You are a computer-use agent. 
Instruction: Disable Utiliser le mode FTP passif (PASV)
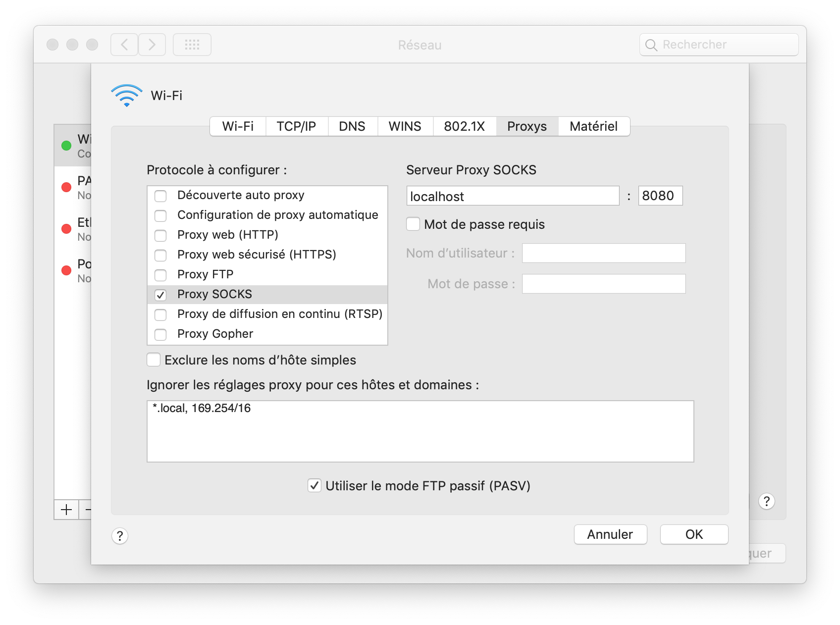point(315,485)
